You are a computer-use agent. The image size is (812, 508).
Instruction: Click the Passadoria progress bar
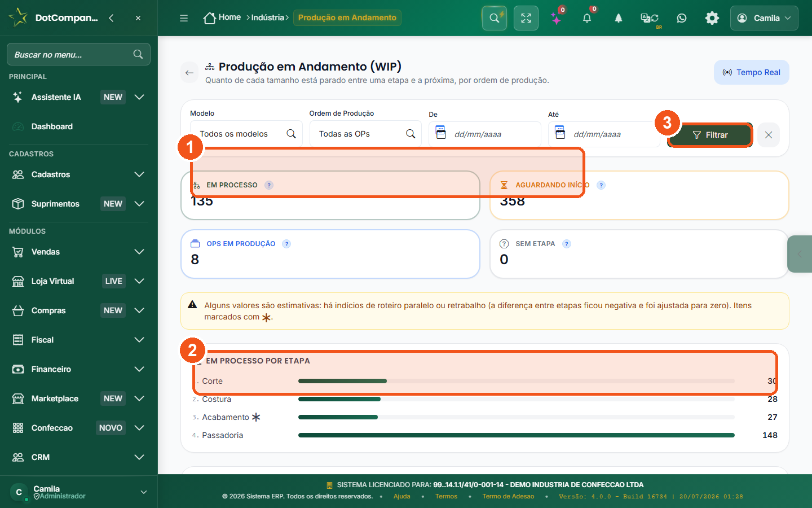coord(517,435)
